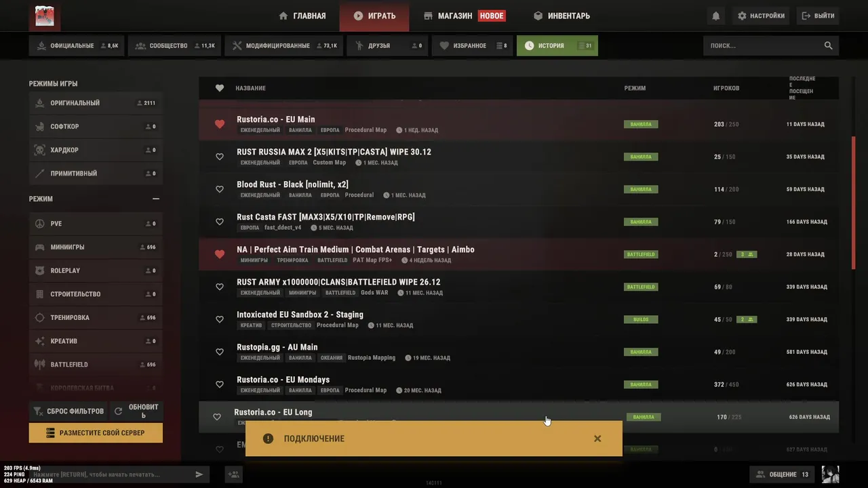Image resolution: width=868 pixels, height=488 pixels.
Task: Click the search magnifier icon
Action: 828,45
